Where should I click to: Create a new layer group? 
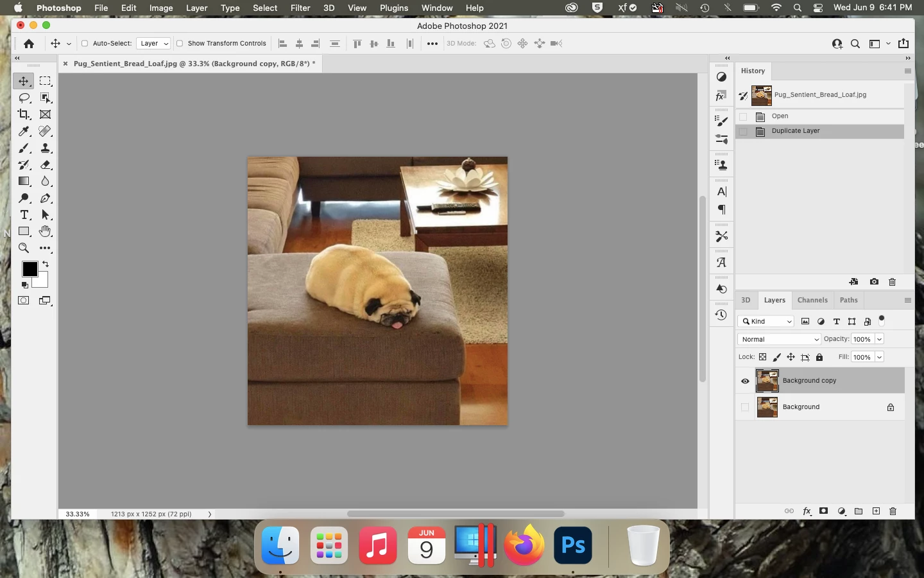(x=859, y=511)
